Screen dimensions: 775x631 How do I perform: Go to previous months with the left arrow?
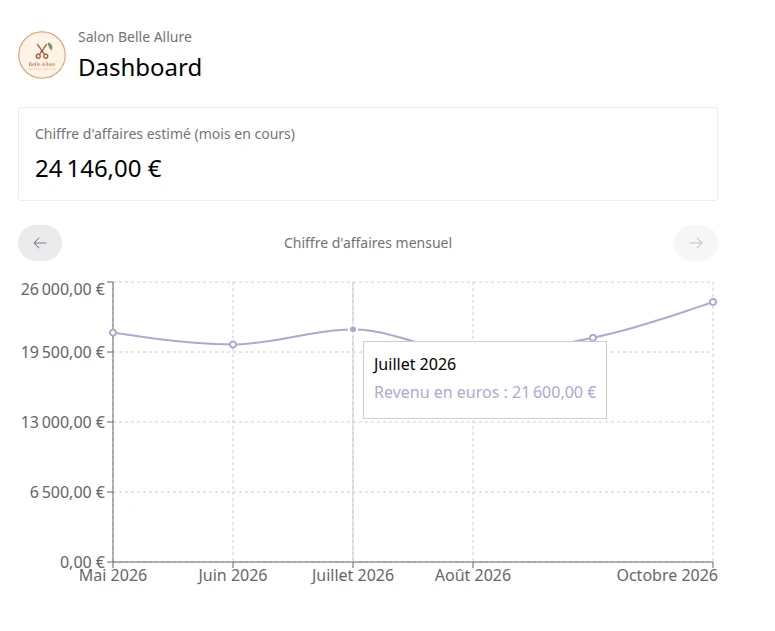40,243
